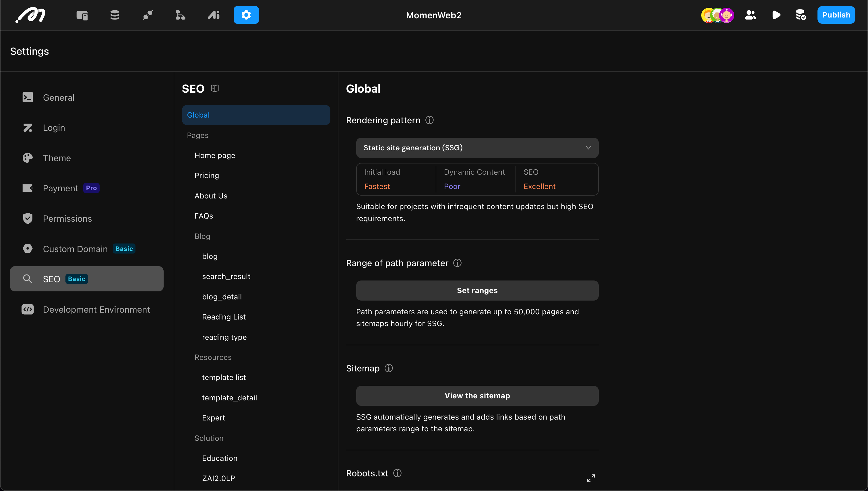Click the Pro badge next to Payment

(91, 188)
